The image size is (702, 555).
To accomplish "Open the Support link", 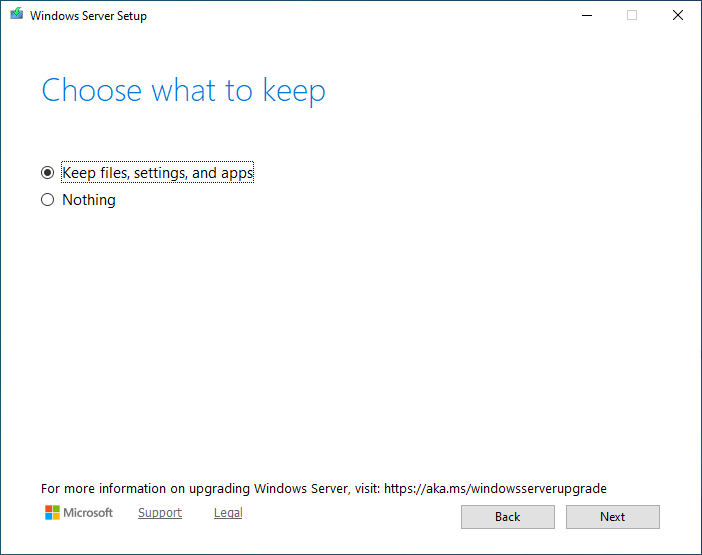I will pyautogui.click(x=160, y=513).
